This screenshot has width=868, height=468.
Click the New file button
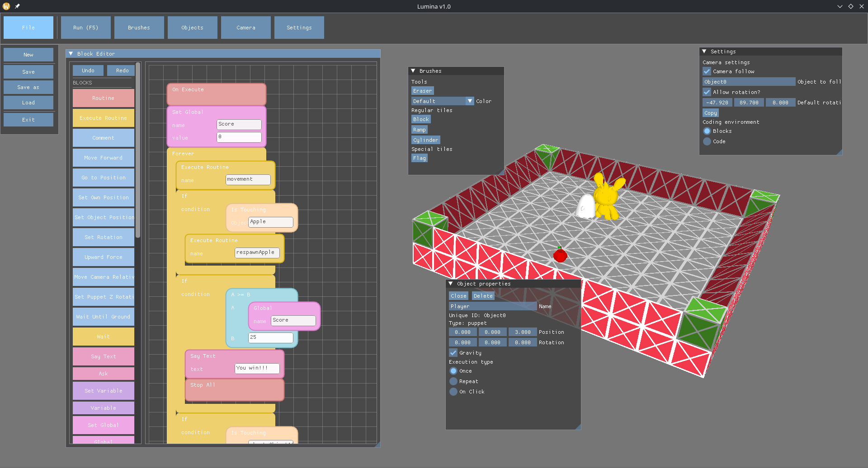28,55
